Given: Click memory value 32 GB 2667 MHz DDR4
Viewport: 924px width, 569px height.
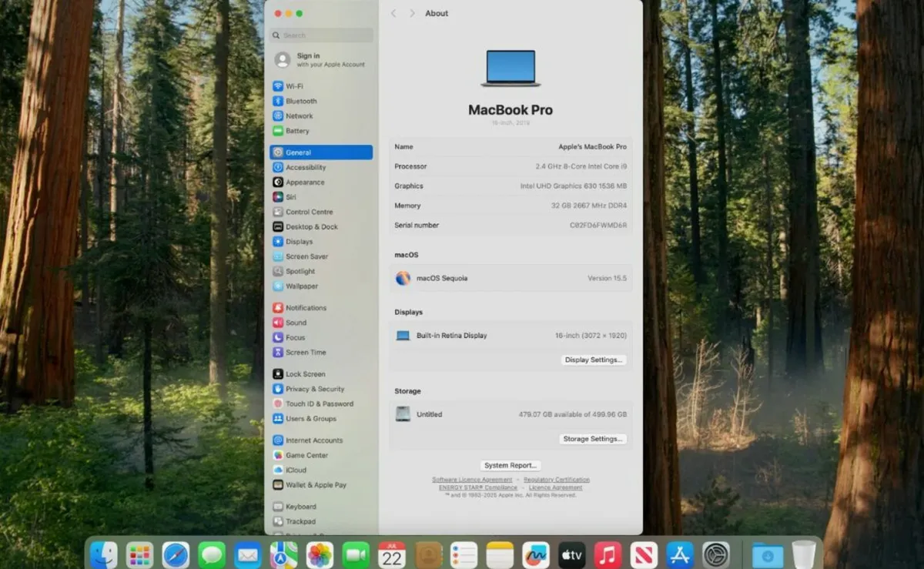Looking at the screenshot, I should (x=589, y=206).
